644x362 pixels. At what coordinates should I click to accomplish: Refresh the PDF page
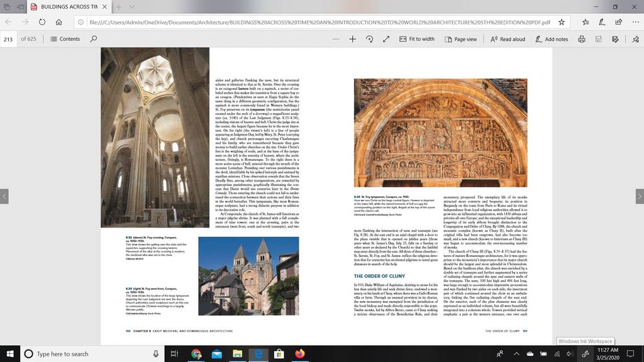pos(42,22)
